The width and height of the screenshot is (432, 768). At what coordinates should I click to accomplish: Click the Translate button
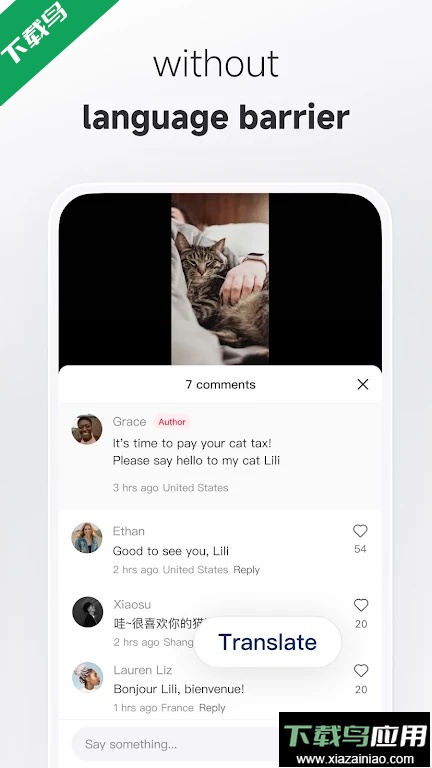tap(267, 642)
